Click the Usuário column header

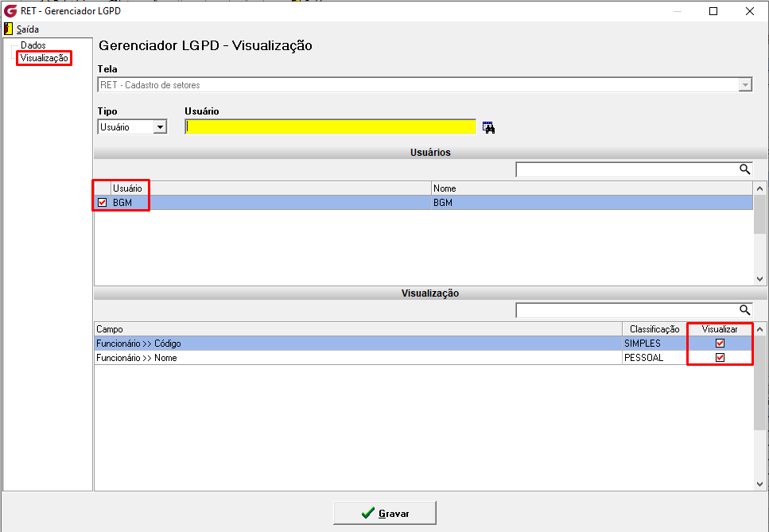(270, 188)
